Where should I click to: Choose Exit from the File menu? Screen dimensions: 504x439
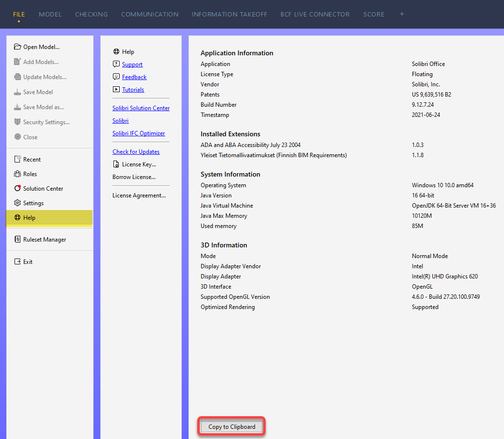pos(50,261)
